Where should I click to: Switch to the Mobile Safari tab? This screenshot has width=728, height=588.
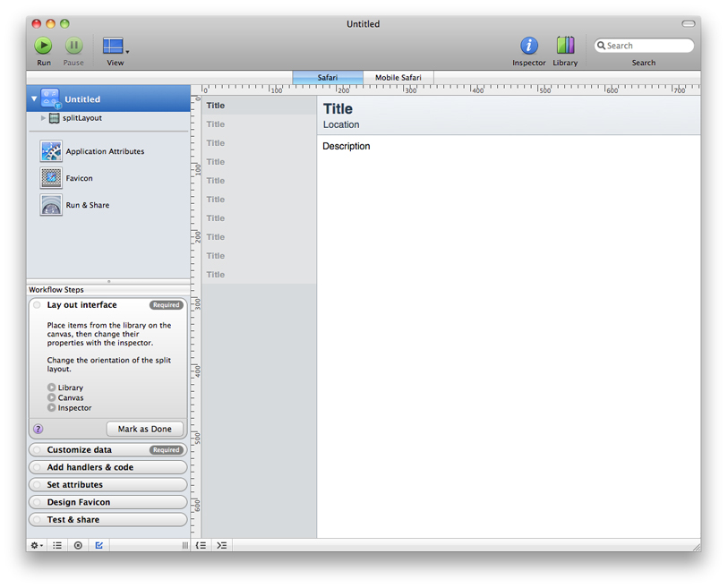coord(398,78)
